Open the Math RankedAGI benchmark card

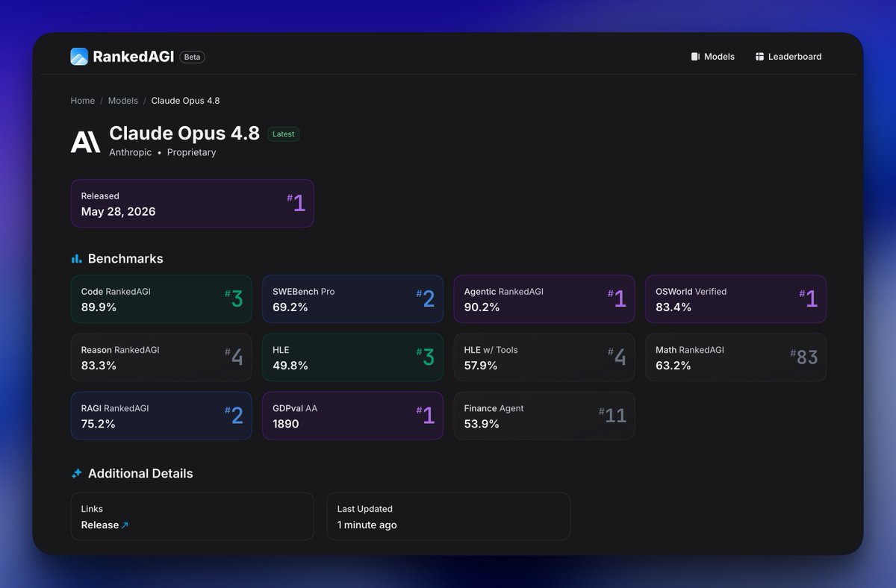pyautogui.click(x=735, y=357)
